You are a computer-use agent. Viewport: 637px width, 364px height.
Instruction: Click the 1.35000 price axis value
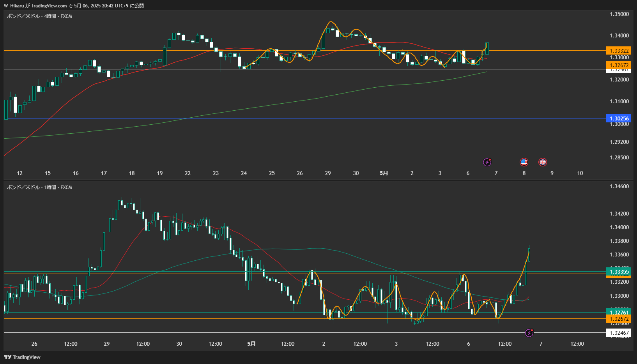pos(619,14)
